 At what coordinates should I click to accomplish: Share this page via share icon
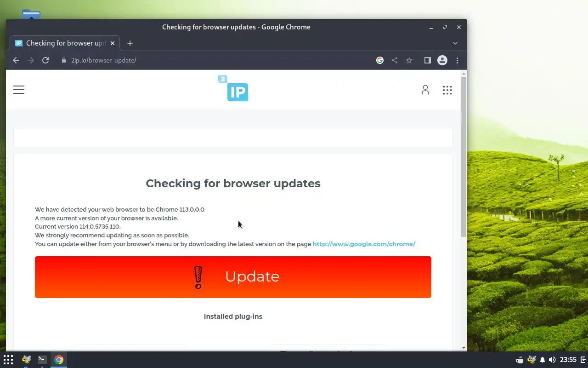[395, 60]
